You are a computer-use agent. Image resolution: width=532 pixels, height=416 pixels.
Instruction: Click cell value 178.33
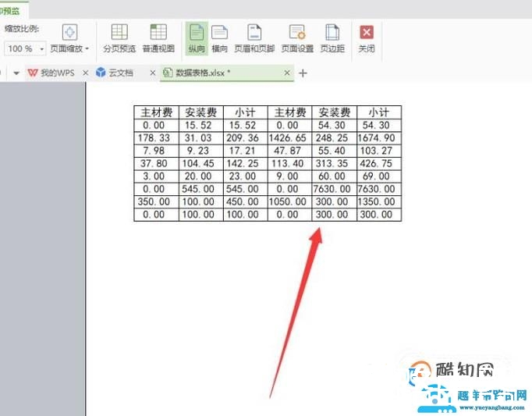pyautogui.click(x=154, y=138)
